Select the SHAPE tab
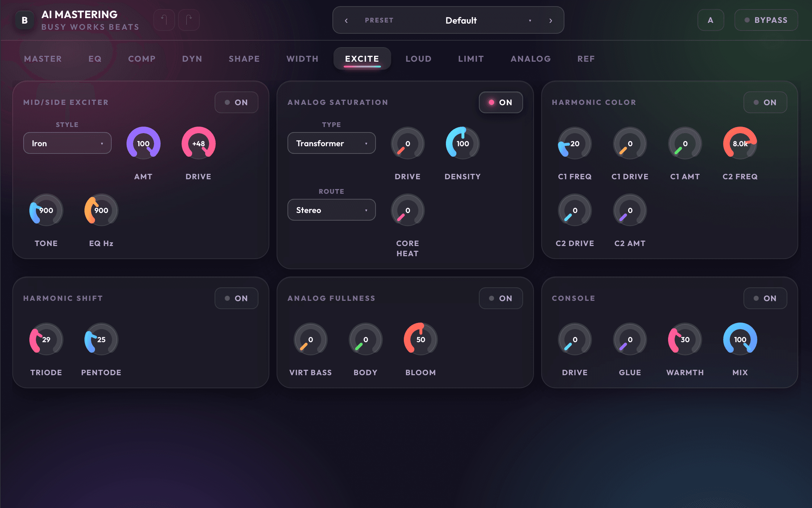 point(244,59)
